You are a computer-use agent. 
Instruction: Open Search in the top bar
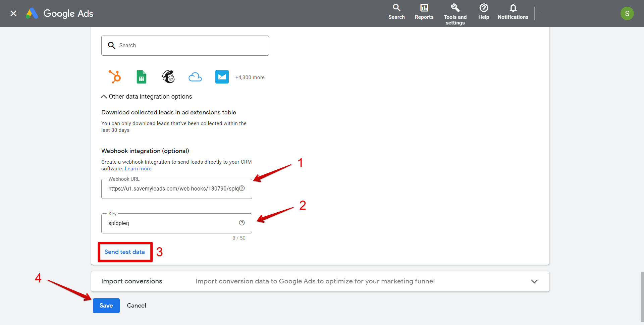(396, 12)
